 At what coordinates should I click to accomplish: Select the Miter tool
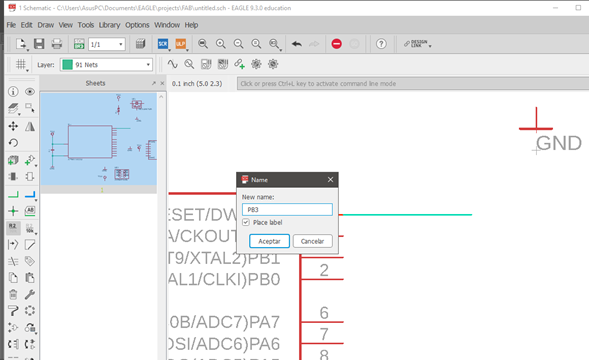click(30, 245)
